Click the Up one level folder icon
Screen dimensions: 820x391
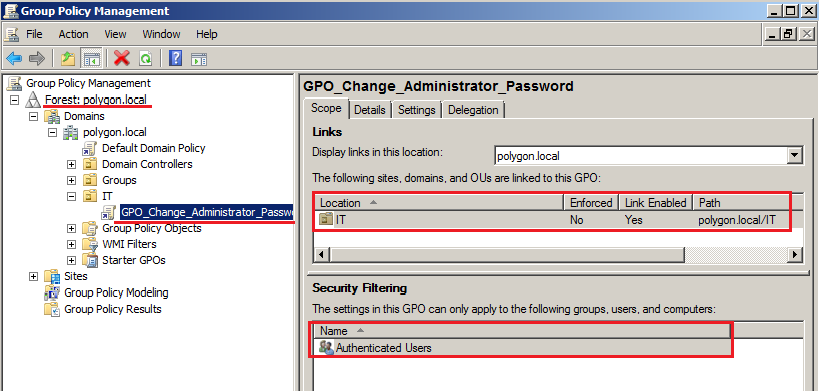coord(68,58)
